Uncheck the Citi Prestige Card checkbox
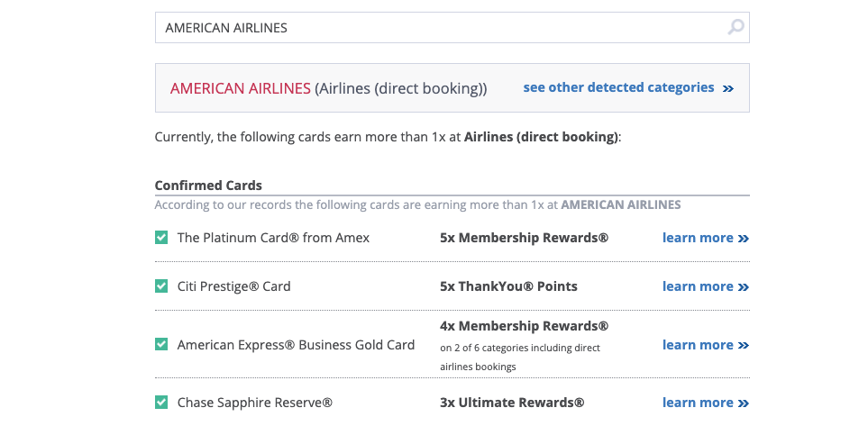 [x=161, y=286]
